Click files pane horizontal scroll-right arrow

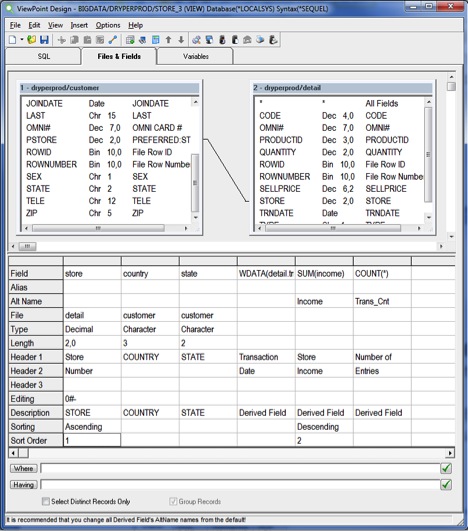[441, 246]
